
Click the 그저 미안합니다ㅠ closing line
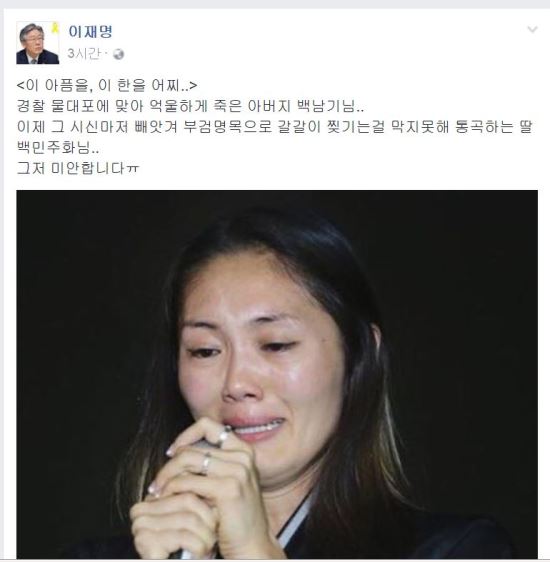click(x=77, y=168)
